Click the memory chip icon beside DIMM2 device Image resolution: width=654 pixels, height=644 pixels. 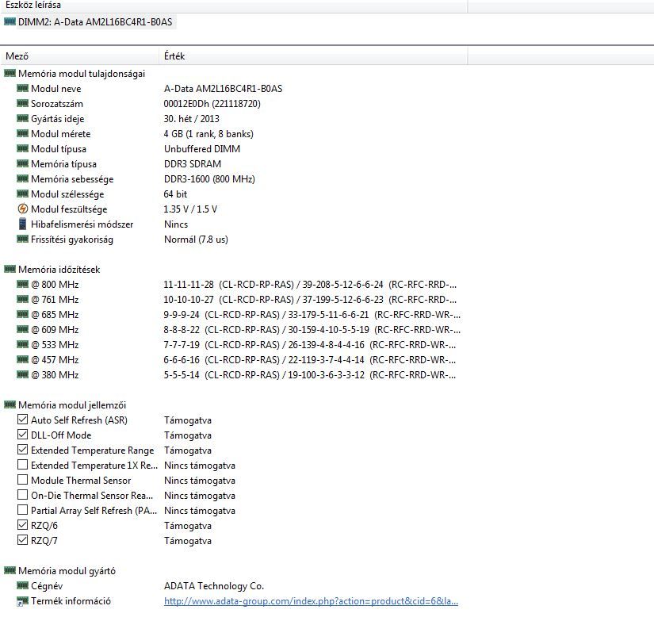[10, 21]
